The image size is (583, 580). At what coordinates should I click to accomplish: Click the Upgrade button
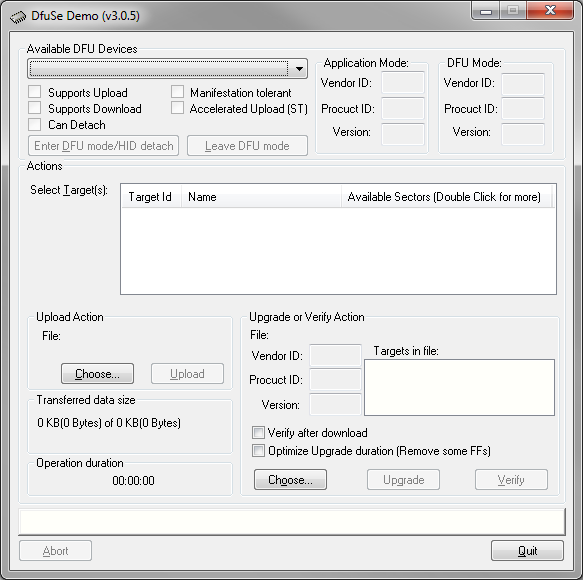pos(403,480)
